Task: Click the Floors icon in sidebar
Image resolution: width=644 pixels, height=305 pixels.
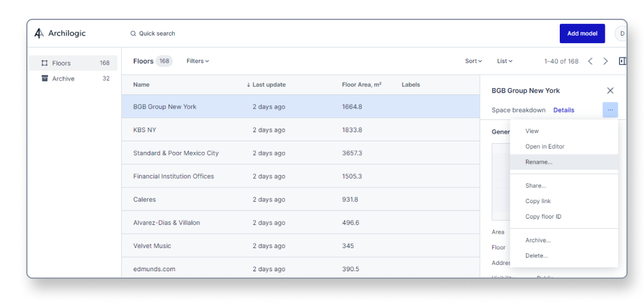Action: 44,63
